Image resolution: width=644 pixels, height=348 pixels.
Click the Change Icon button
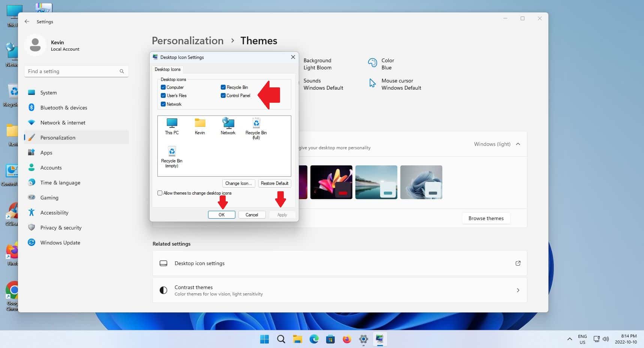pos(238,183)
